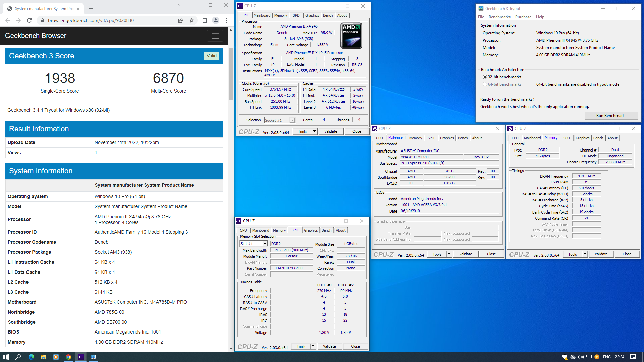Bookmark this page with the star icon
644x362 pixels.
pos(192,20)
